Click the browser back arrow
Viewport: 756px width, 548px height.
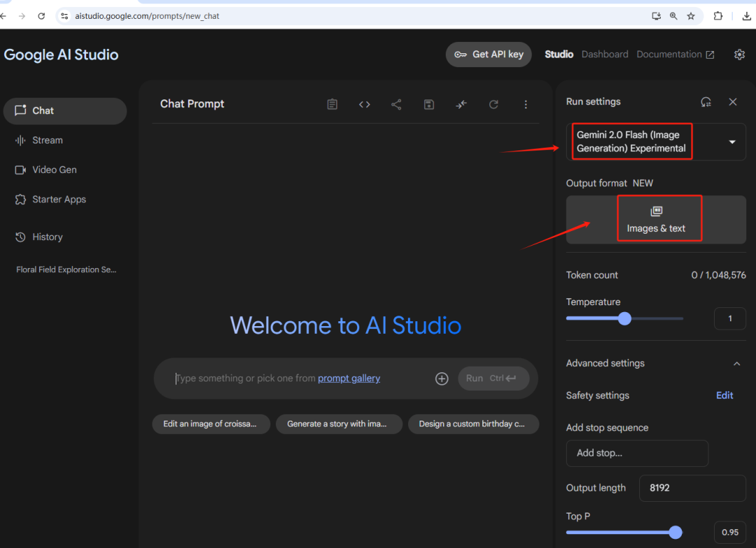click(3, 16)
